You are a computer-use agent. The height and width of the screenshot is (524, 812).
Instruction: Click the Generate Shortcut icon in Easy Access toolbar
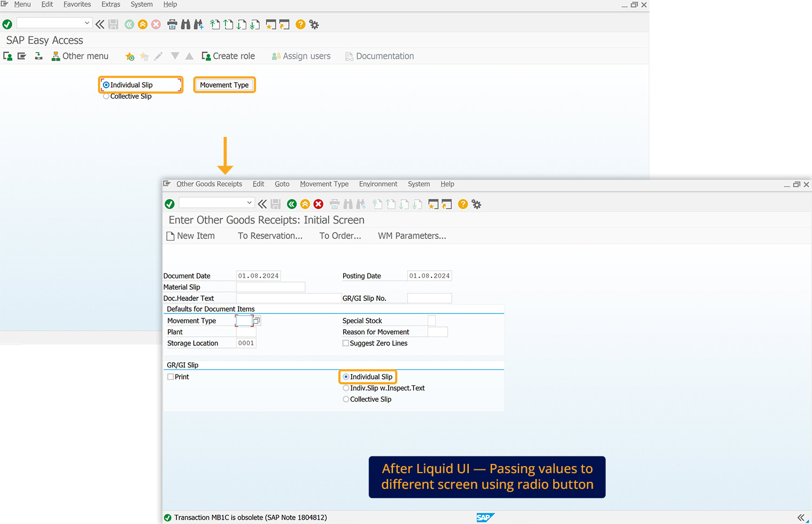pyautogui.click(x=284, y=24)
